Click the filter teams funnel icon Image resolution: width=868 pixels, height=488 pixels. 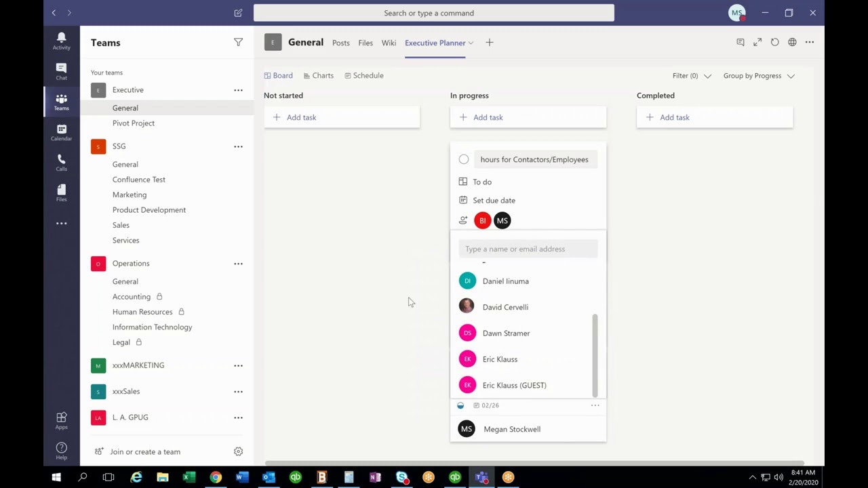(x=238, y=43)
